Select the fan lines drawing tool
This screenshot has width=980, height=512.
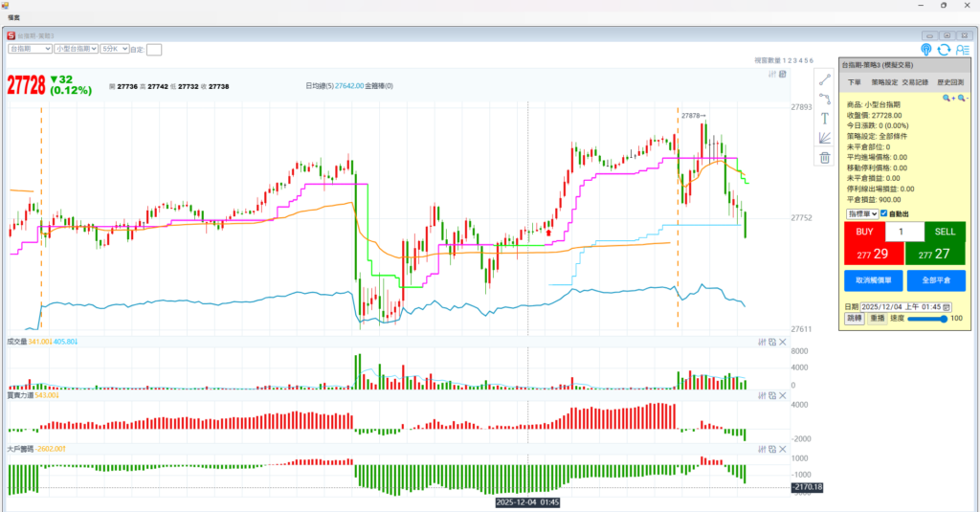tap(824, 138)
